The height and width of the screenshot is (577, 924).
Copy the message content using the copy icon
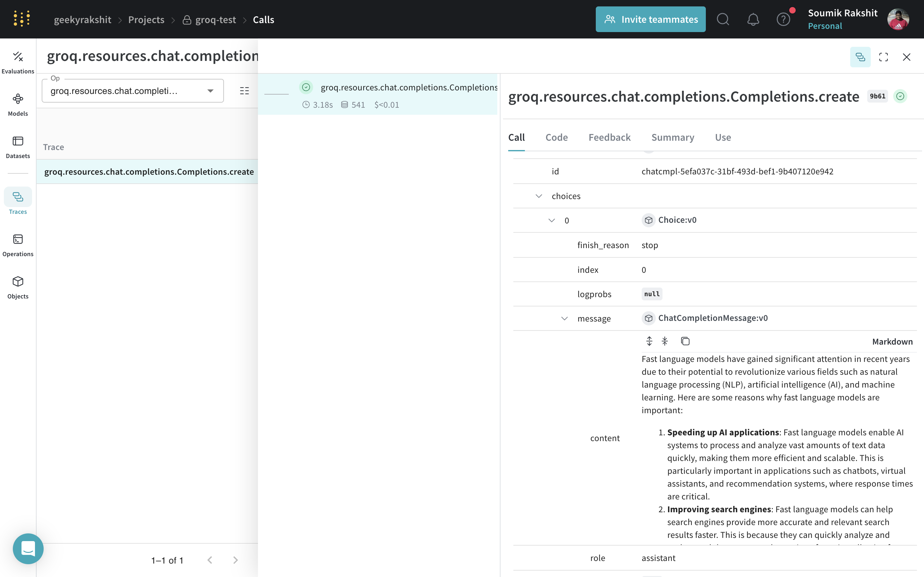[685, 341]
